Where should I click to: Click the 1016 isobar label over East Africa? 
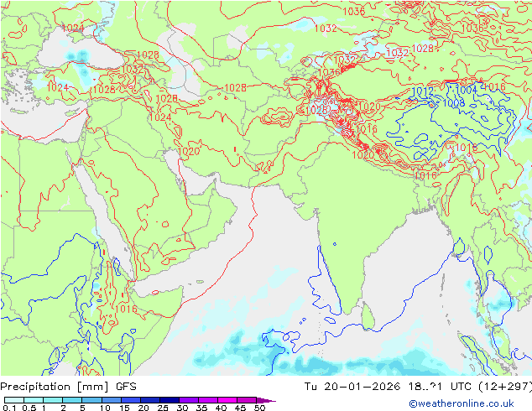click(126, 309)
